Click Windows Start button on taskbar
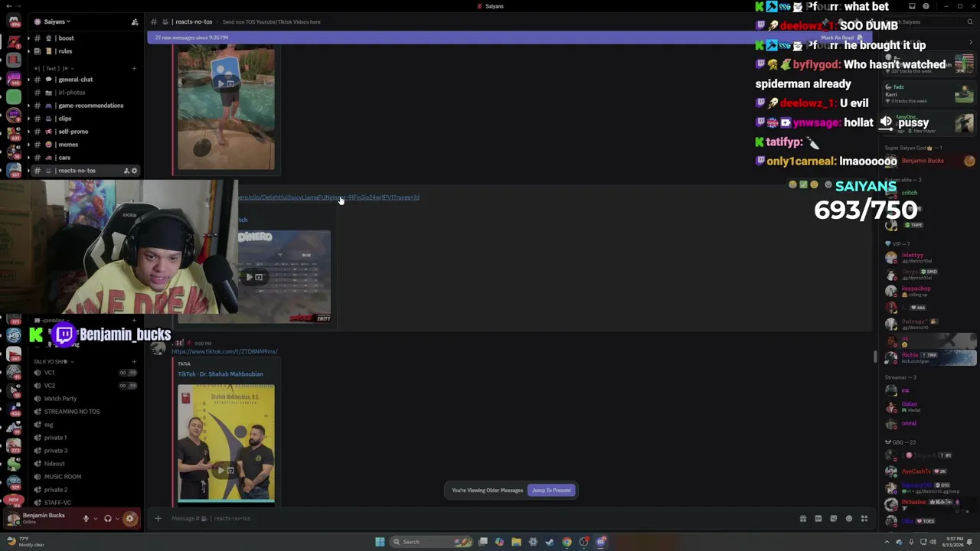Screen dimensions: 980x551 click(380, 542)
